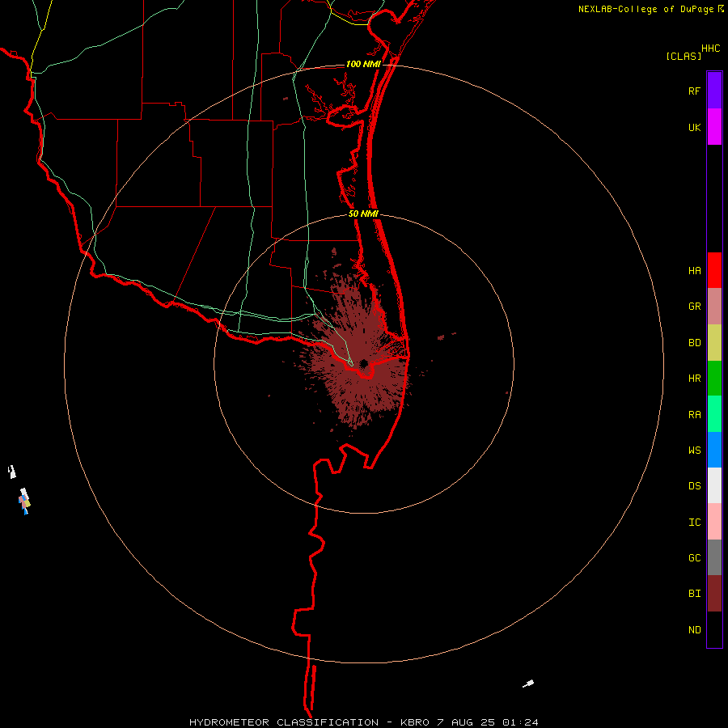Viewport: 728px width, 728px height.
Task: Click the BI legend label
Action: [x=694, y=594]
